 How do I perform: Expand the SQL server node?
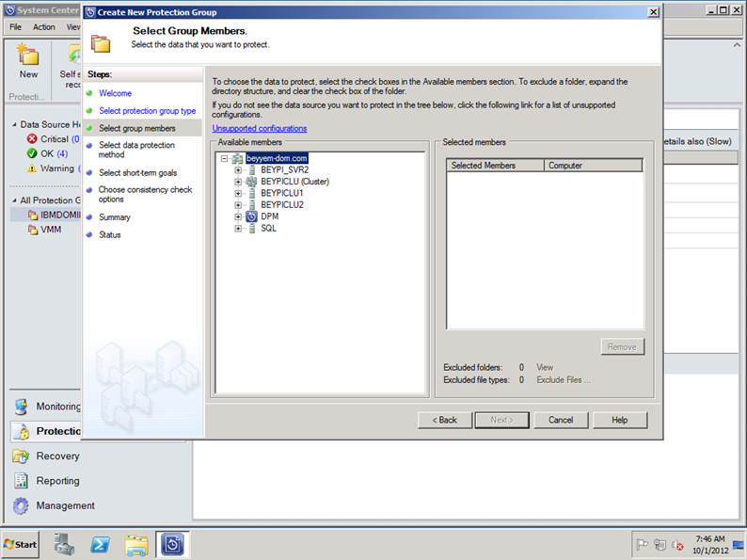(x=238, y=229)
